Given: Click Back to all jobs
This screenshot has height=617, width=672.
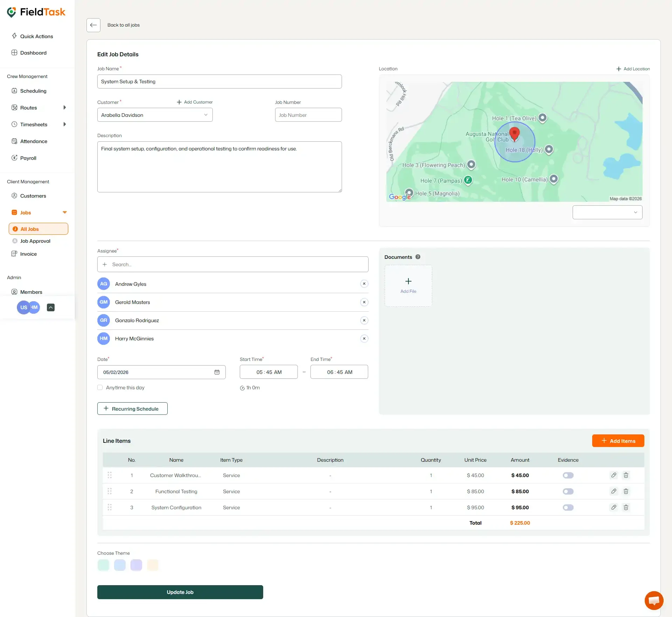Looking at the screenshot, I should 123,25.
